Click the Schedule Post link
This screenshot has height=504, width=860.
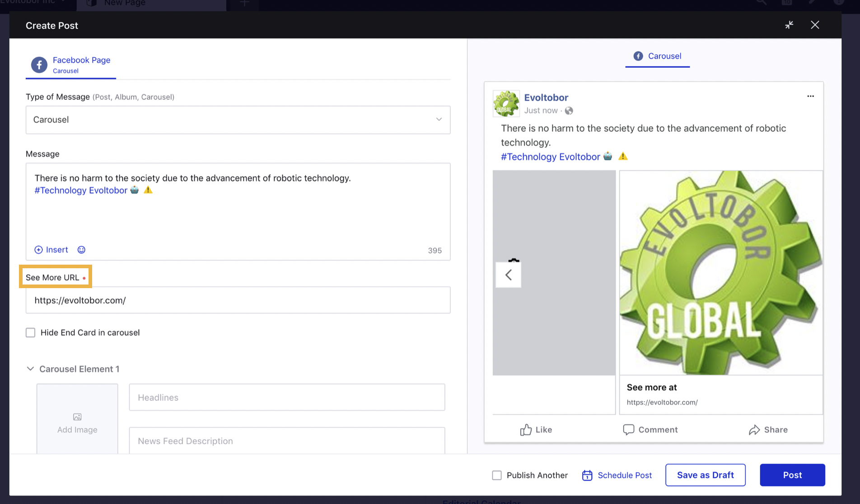[x=625, y=475]
